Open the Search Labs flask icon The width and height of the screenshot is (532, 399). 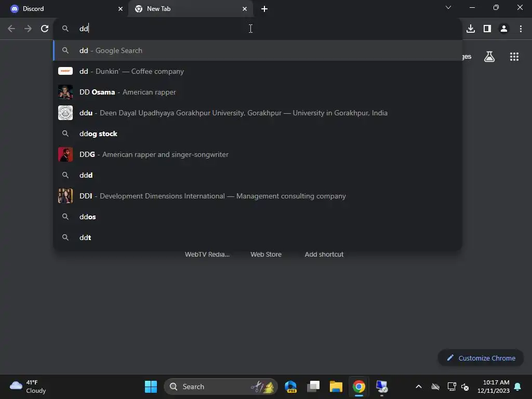click(489, 57)
